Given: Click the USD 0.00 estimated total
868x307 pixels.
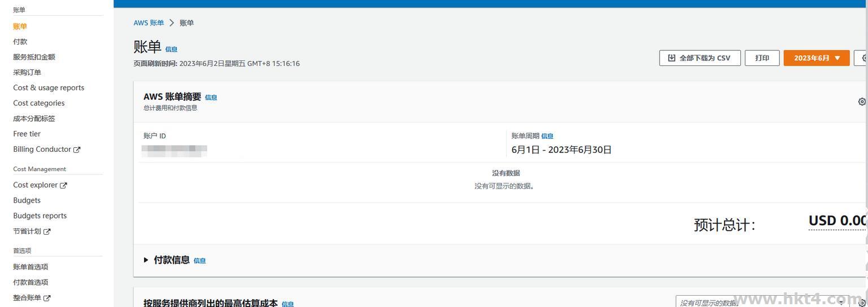Looking at the screenshot, I should pos(838,221).
